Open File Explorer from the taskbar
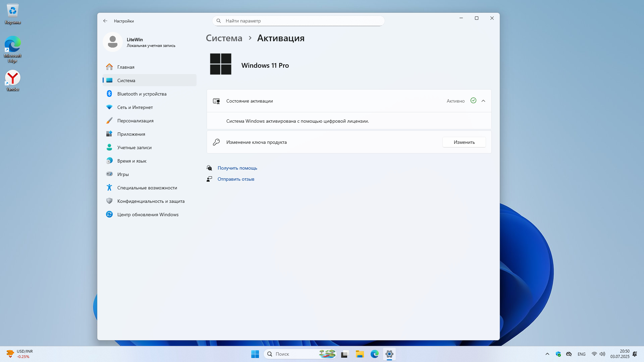The width and height of the screenshot is (644, 362). (360, 354)
